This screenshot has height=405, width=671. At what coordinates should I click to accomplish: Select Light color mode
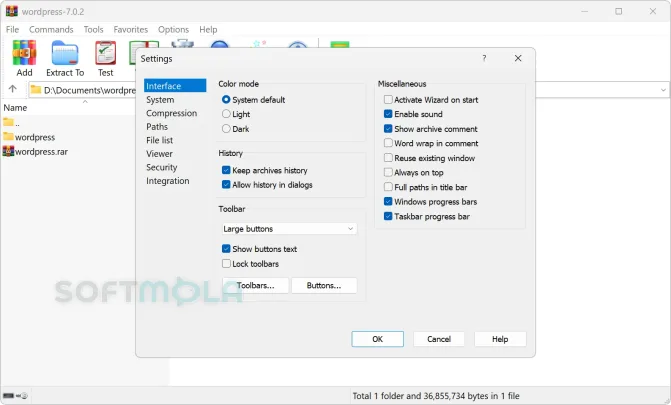[226, 114]
